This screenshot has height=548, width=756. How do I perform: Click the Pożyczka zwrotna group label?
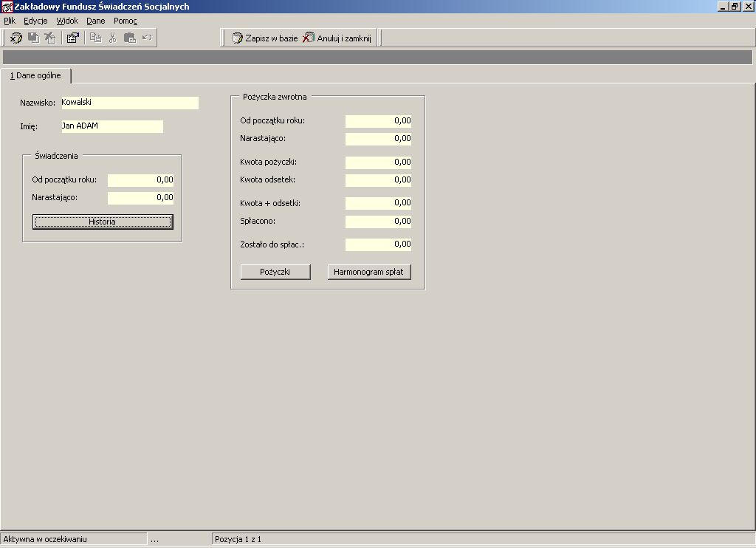(275, 97)
